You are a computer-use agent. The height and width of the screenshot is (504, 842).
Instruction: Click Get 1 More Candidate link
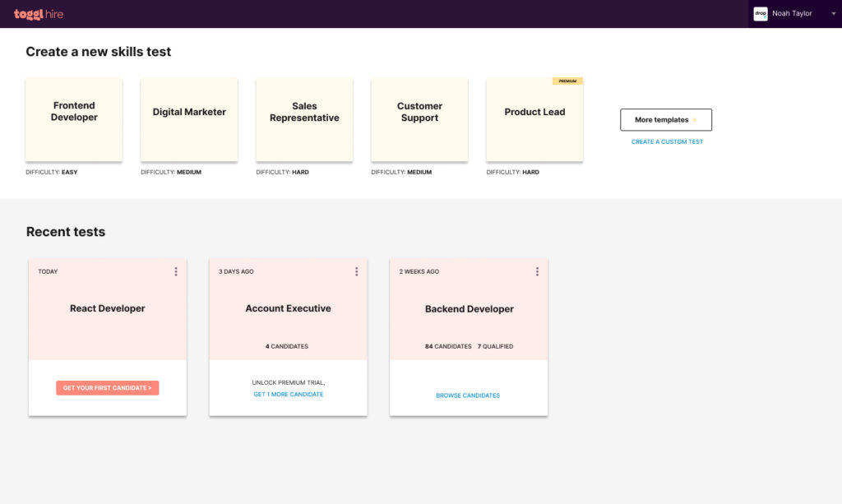point(288,395)
